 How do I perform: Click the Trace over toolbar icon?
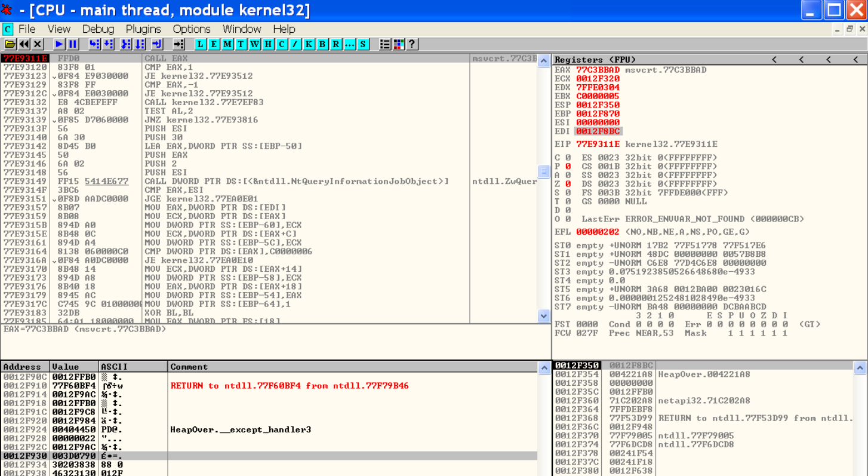pos(140,44)
